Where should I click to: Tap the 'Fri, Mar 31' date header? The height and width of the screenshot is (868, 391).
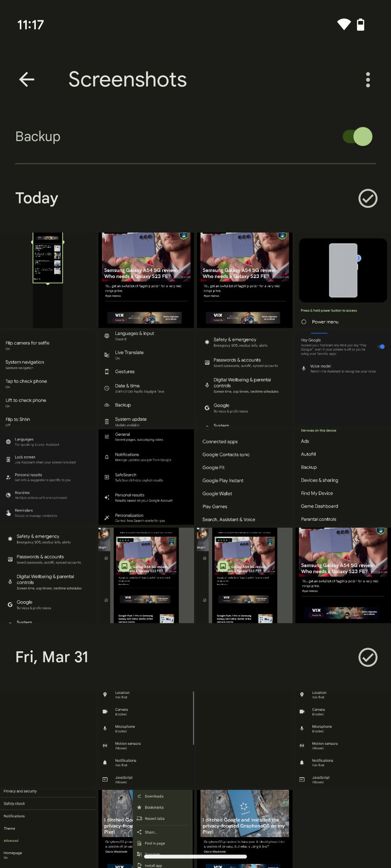click(x=52, y=657)
